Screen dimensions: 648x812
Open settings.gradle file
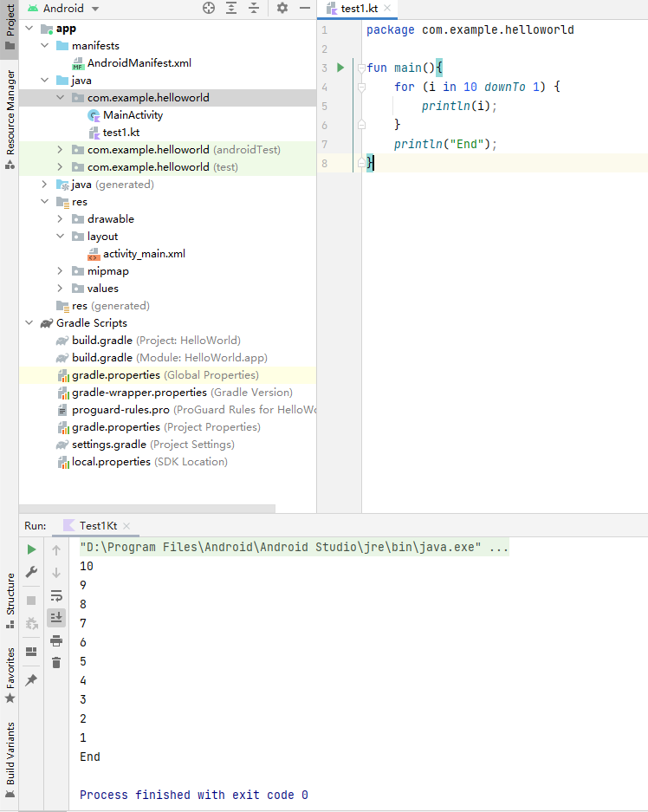pos(146,445)
